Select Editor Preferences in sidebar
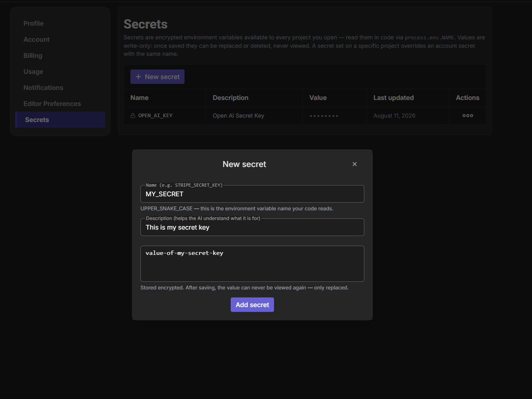This screenshot has height=399, width=532. coord(52,104)
